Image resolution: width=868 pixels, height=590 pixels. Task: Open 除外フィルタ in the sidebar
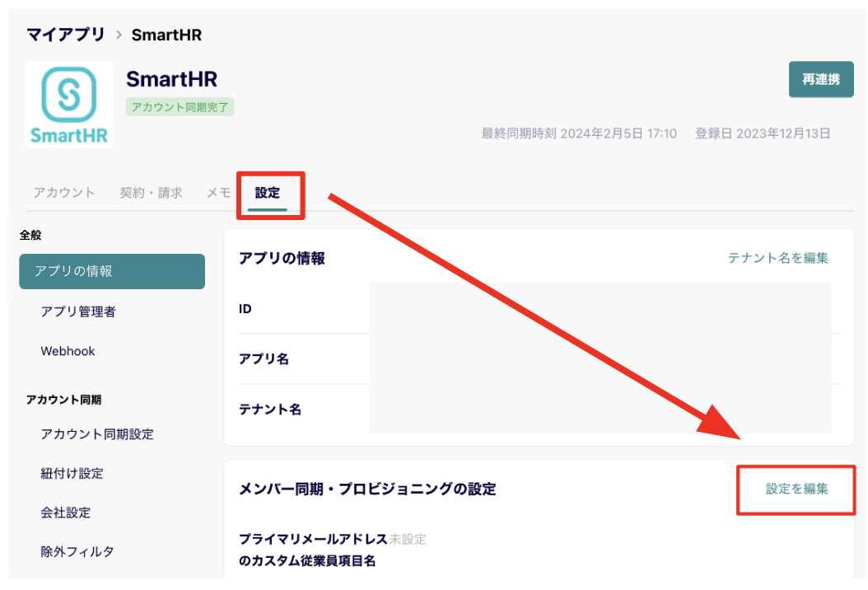pos(77,552)
